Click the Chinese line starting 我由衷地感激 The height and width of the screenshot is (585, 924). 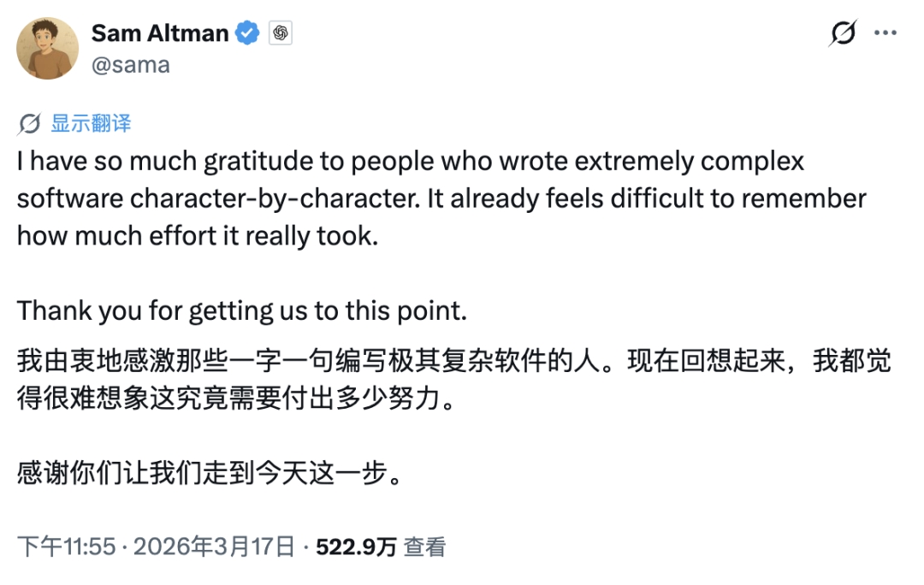[453, 362]
